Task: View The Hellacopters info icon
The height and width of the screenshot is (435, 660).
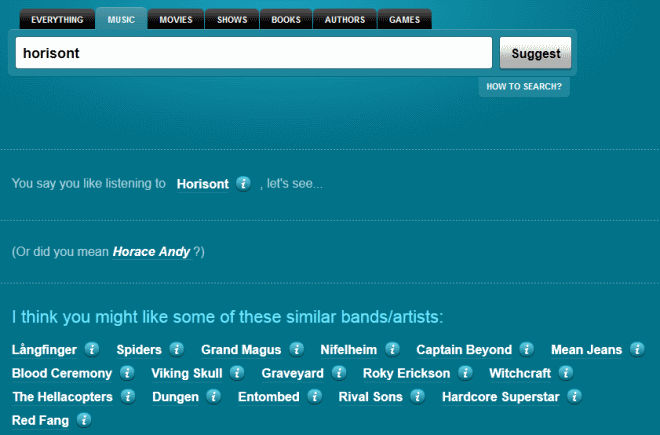Action: (128, 396)
